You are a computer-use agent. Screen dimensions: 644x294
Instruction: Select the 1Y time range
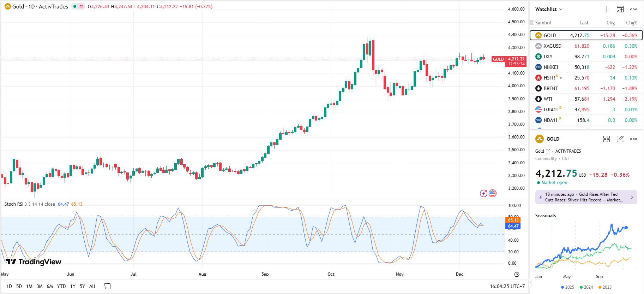(x=73, y=286)
